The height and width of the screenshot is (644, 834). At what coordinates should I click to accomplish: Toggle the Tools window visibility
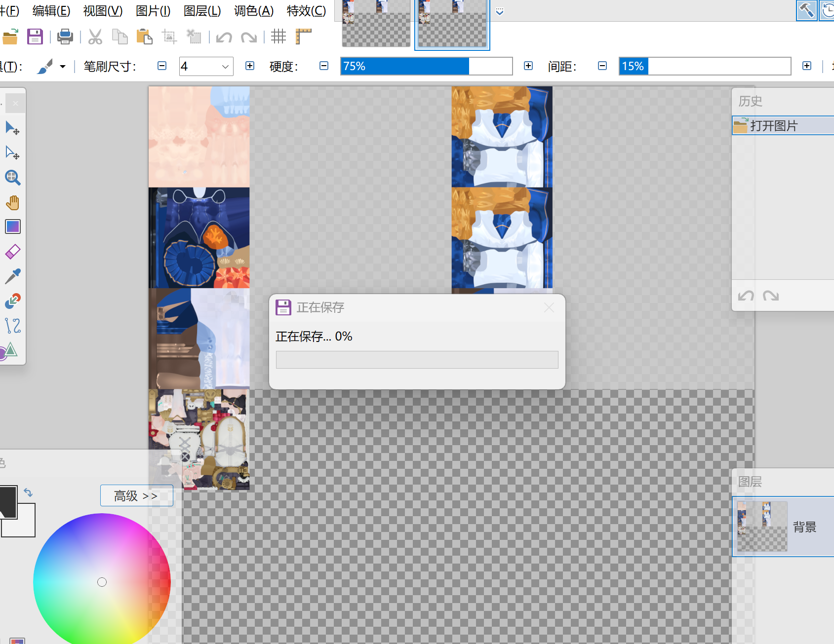(x=806, y=10)
